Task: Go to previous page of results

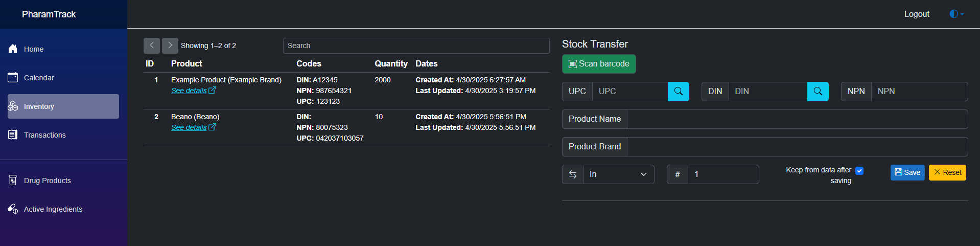Action: 152,46
